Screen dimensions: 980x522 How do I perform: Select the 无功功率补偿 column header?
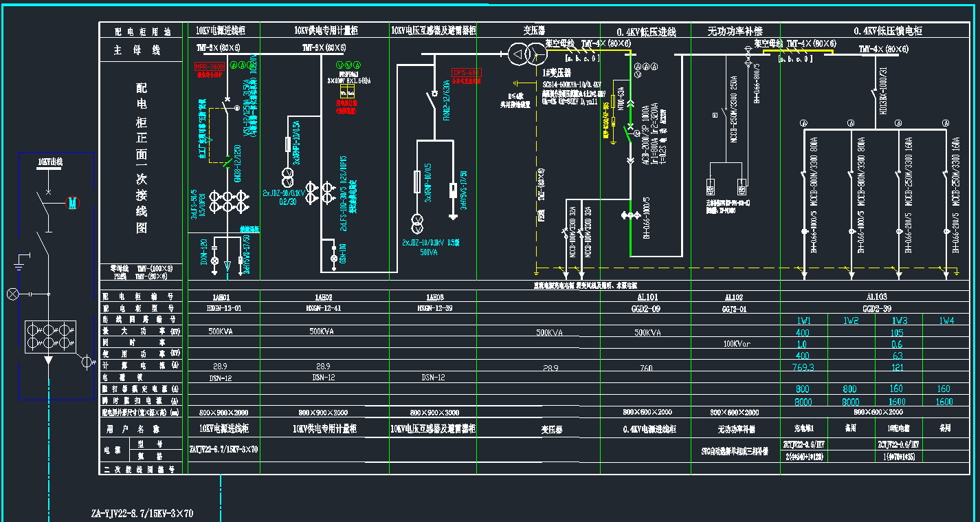(x=735, y=31)
